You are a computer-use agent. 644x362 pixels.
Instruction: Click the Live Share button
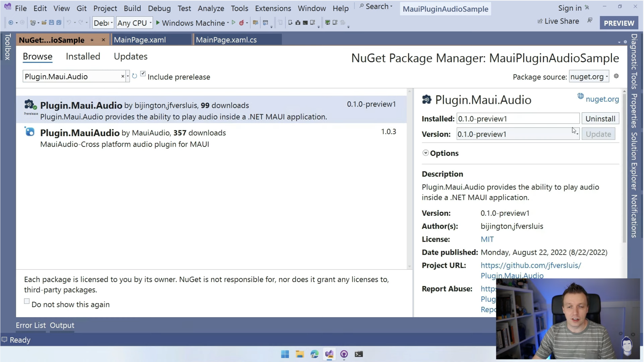(558, 21)
